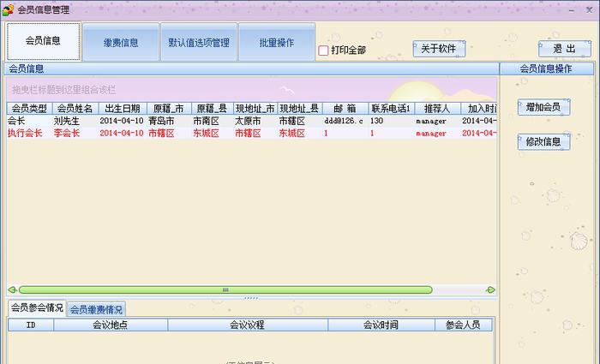Click the 联系电话1 column header
The image size is (600, 364).
(x=392, y=109)
